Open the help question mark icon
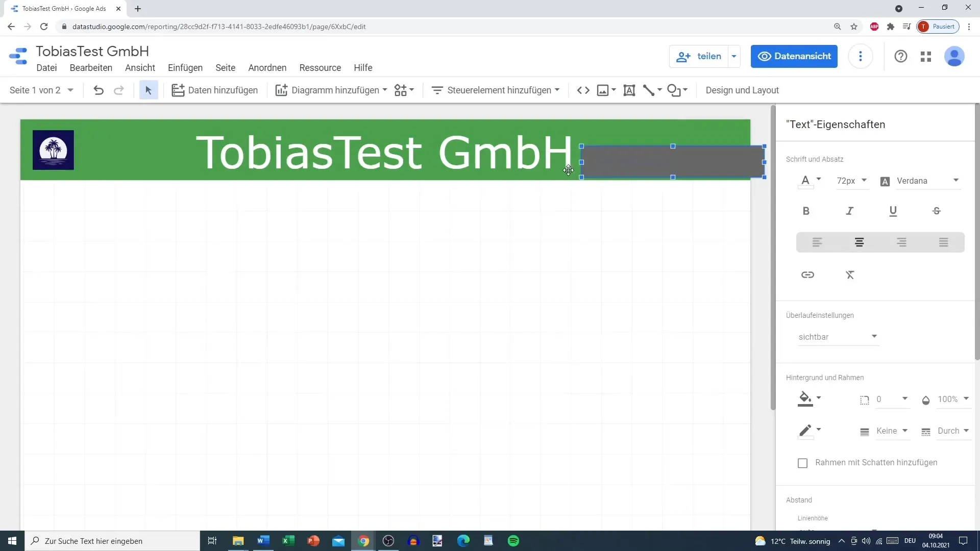 pyautogui.click(x=901, y=56)
